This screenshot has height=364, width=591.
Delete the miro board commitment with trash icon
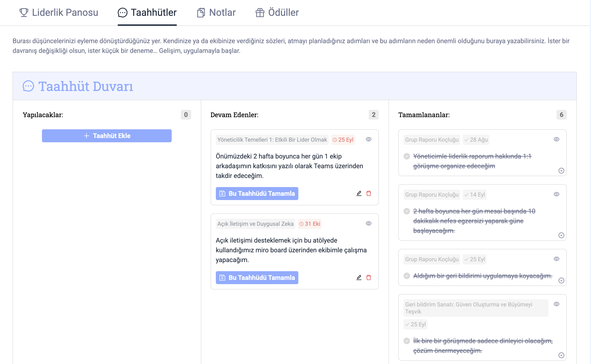pyautogui.click(x=368, y=277)
